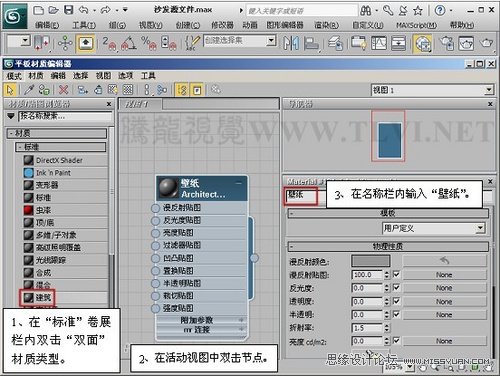Open the 选项 menu in material editor
The width and height of the screenshot is (500, 376).
point(125,76)
